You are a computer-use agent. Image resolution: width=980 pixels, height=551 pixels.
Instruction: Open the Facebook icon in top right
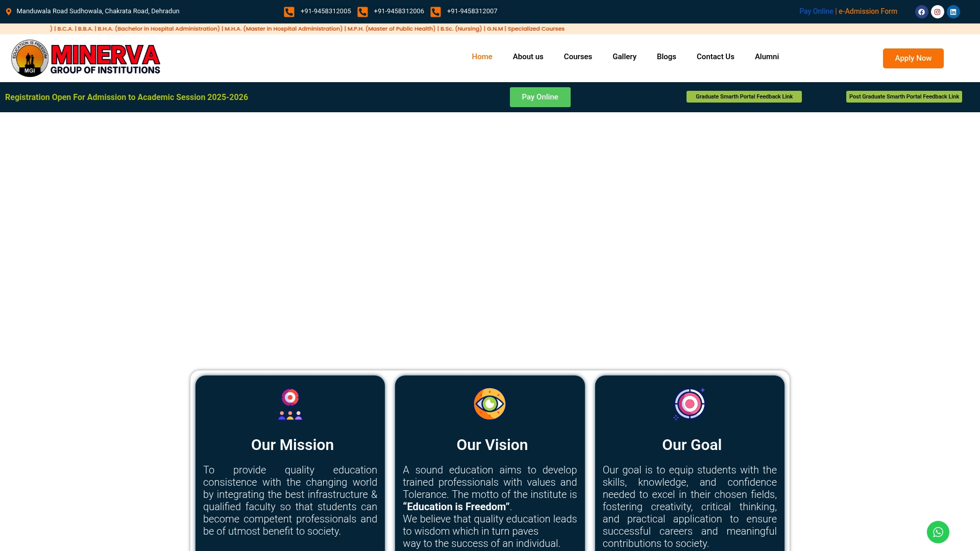[x=922, y=11]
